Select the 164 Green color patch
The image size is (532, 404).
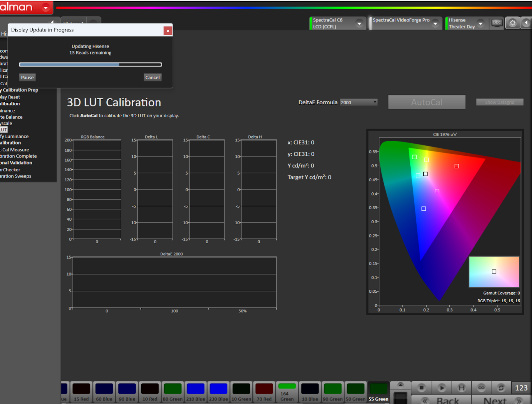pos(287,392)
